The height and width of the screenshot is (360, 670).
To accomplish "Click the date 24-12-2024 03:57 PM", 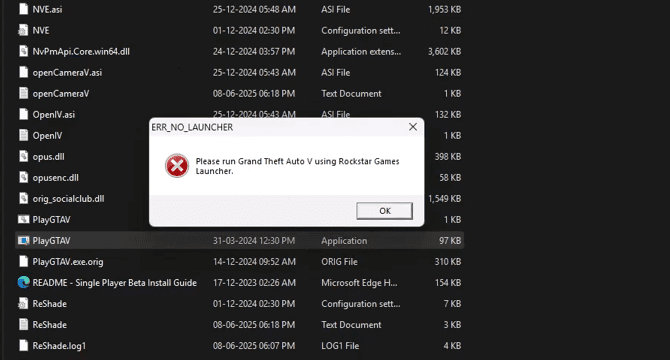I will pos(254,52).
